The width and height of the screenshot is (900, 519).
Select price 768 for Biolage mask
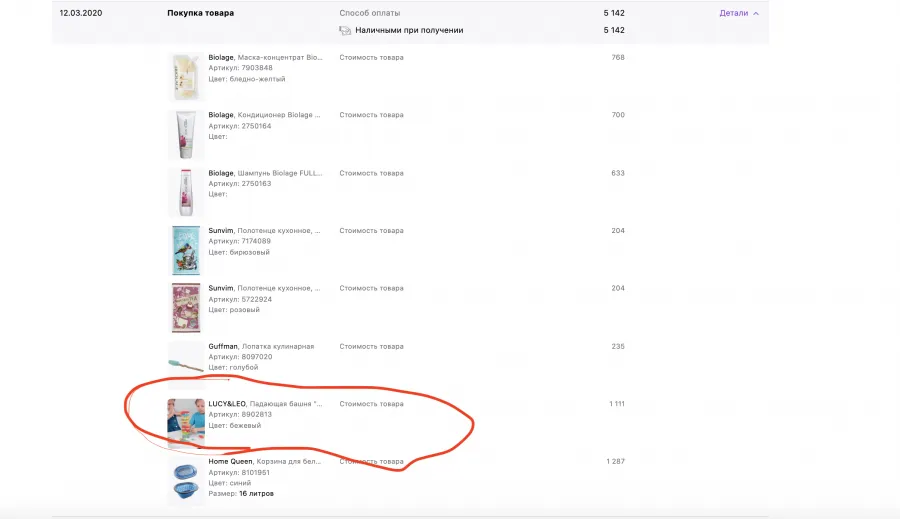618,57
